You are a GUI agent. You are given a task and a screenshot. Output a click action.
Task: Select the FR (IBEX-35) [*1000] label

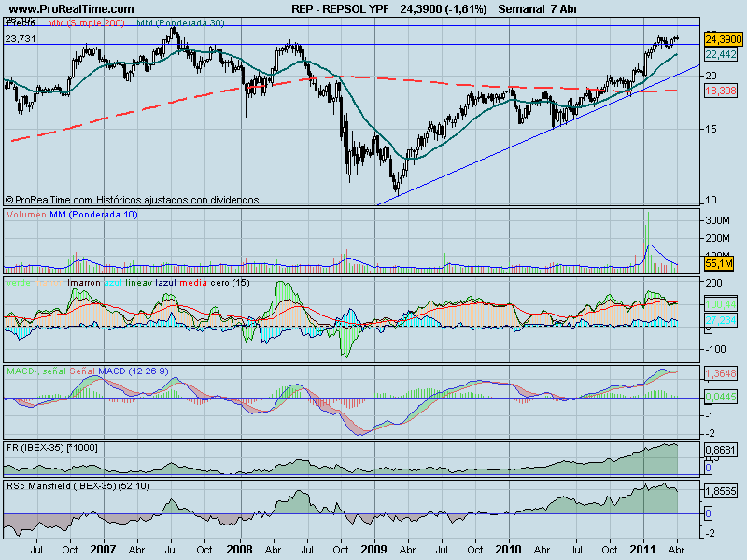coord(52,448)
